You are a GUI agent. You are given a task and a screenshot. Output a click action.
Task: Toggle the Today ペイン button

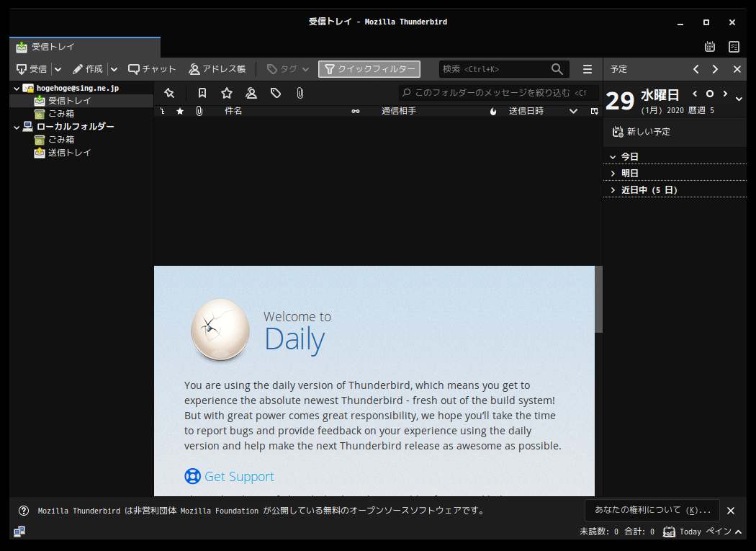(703, 532)
